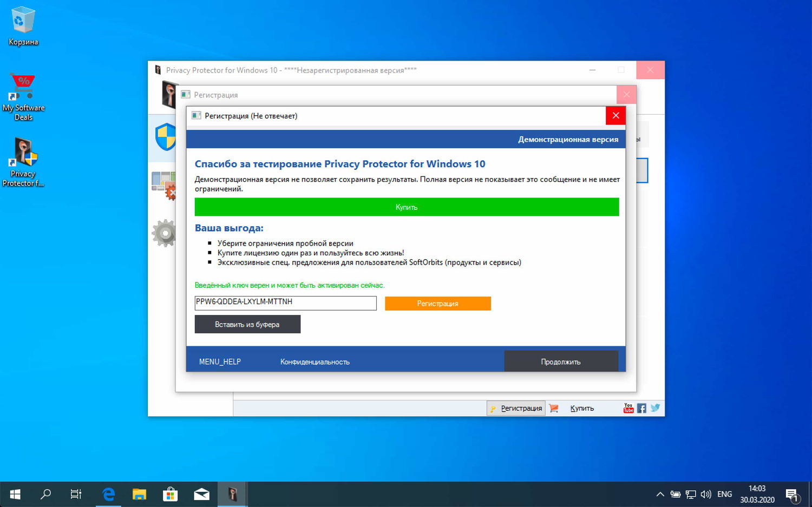Click the battery tray icon
The image size is (812, 507).
(x=675, y=494)
